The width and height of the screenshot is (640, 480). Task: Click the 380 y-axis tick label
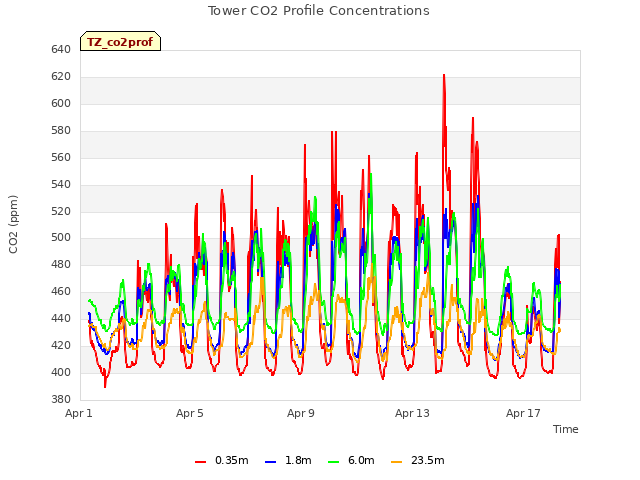pyautogui.click(x=61, y=399)
